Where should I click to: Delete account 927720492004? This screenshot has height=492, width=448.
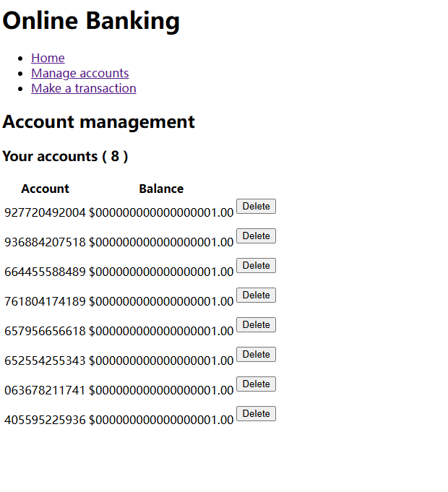pos(256,207)
